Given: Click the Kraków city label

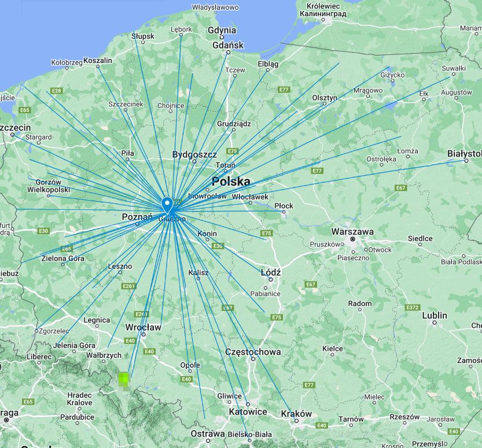Looking at the screenshot, I should click(296, 413).
